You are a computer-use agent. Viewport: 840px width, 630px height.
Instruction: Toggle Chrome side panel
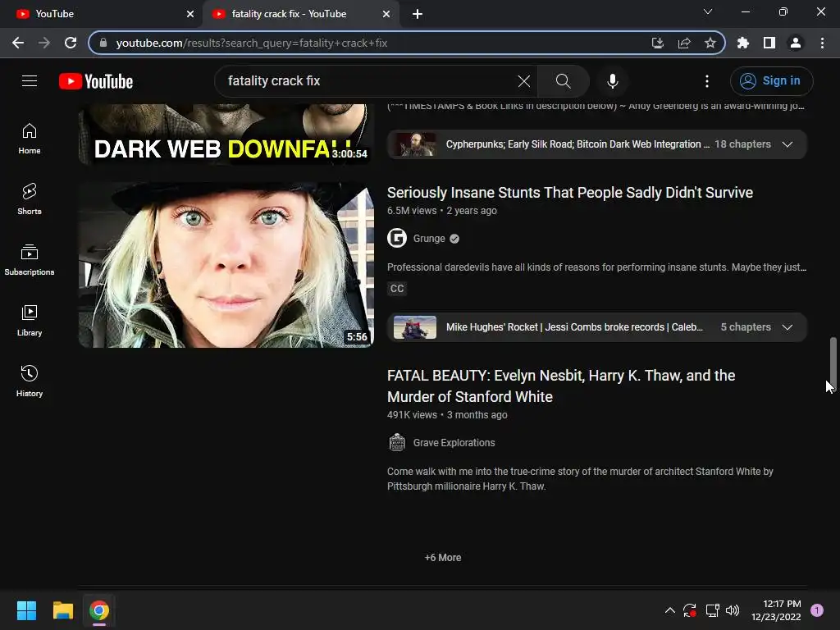[769, 43]
